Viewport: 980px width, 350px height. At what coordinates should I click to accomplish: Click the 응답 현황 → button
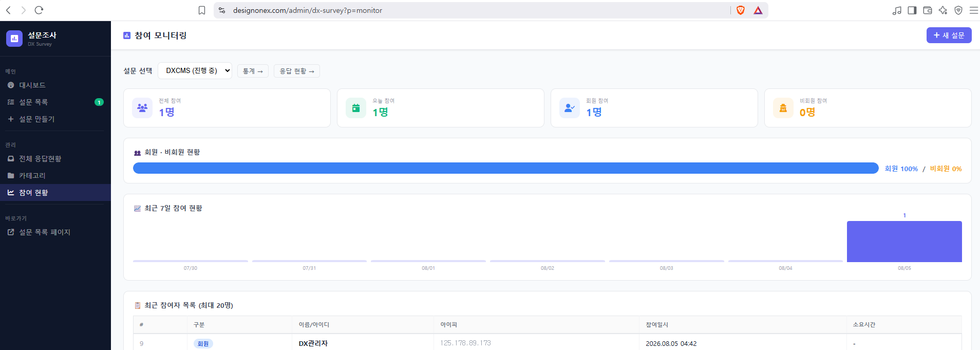(297, 71)
